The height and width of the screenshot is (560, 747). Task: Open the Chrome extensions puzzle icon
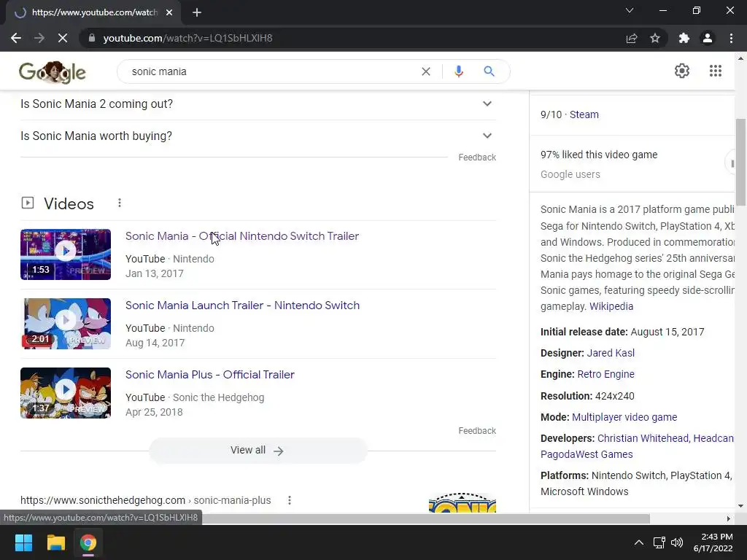(x=684, y=38)
